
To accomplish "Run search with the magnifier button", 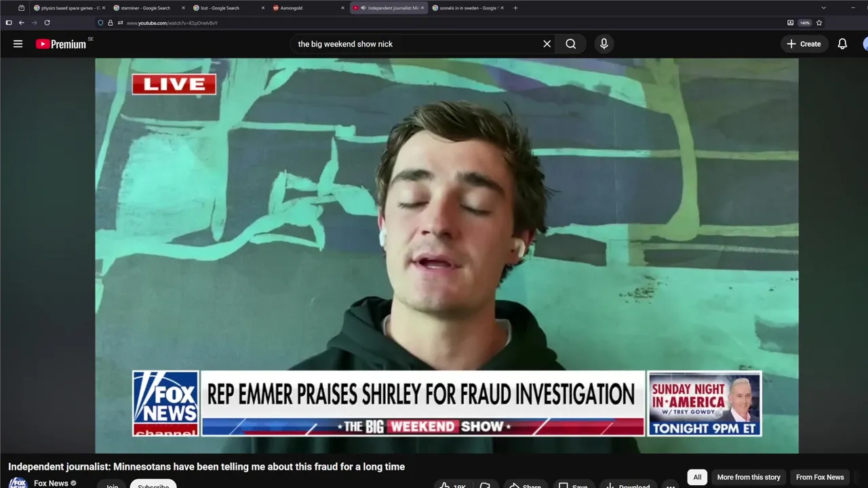I will [571, 44].
